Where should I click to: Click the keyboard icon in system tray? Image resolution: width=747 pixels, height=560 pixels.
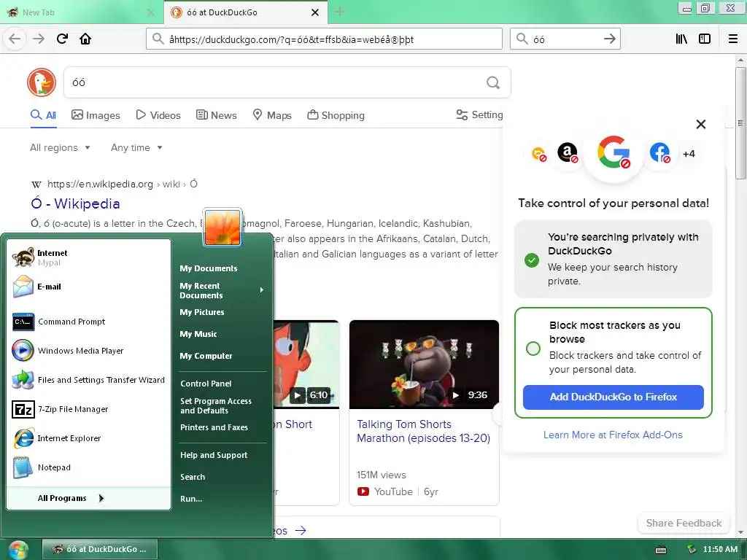point(661,550)
